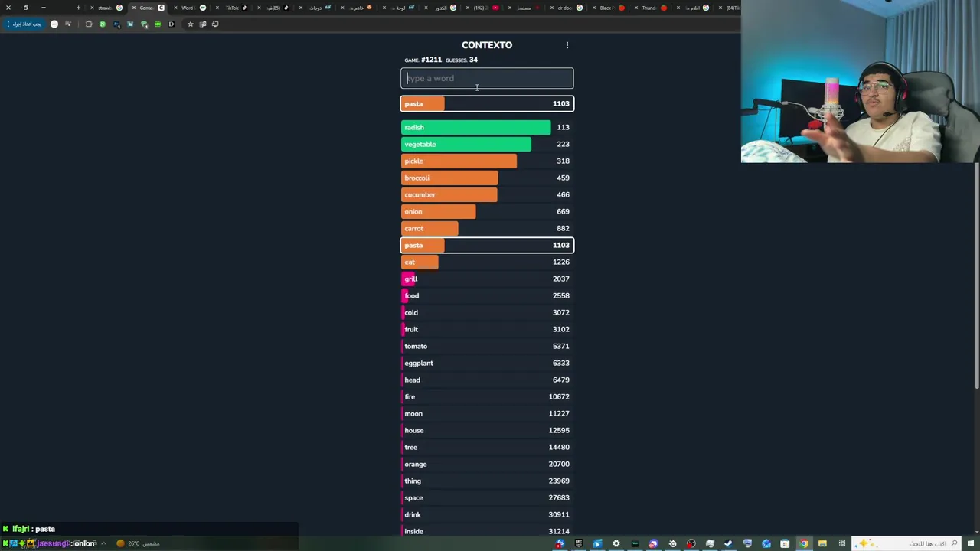
Task: Open weather widget showing 26°C
Action: 139,543
